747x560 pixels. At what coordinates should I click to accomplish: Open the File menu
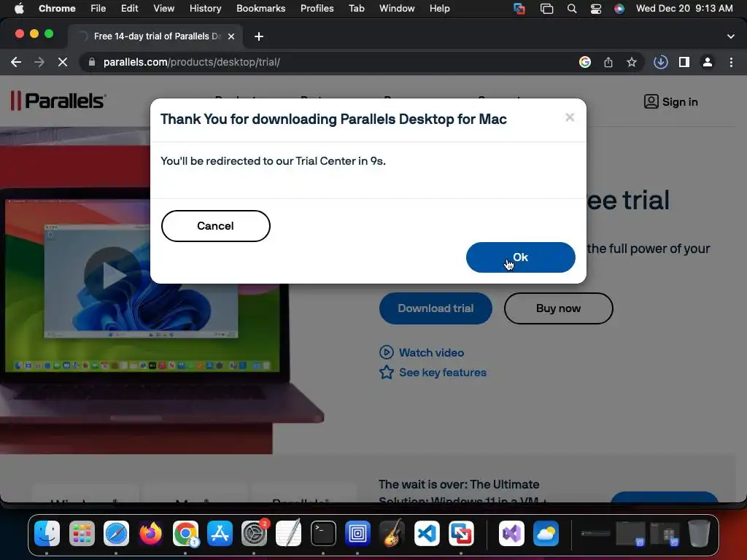click(98, 9)
